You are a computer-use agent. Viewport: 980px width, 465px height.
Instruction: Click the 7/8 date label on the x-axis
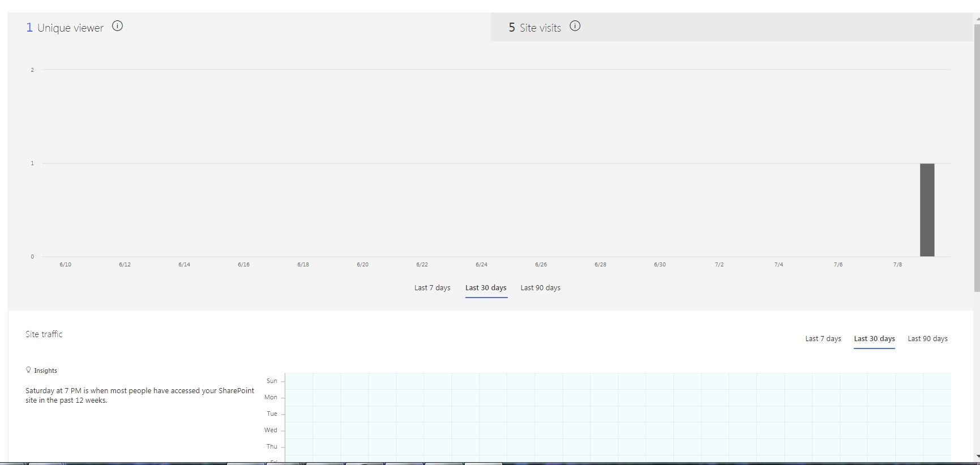897,265
